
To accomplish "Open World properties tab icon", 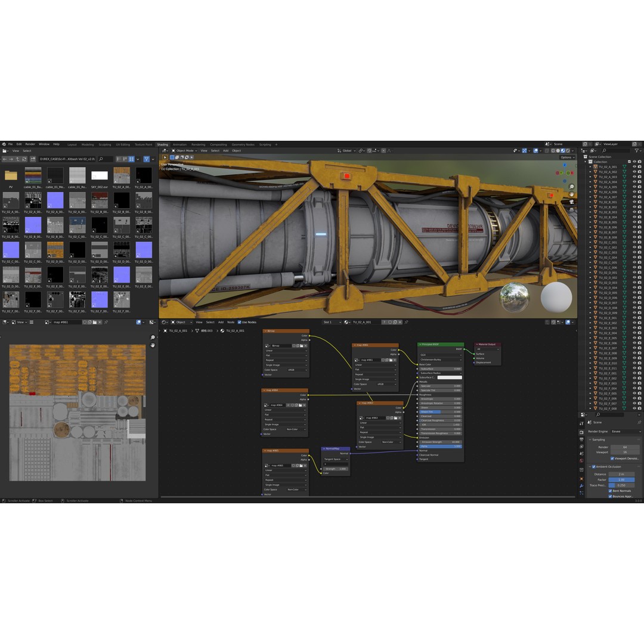I will click(x=581, y=461).
